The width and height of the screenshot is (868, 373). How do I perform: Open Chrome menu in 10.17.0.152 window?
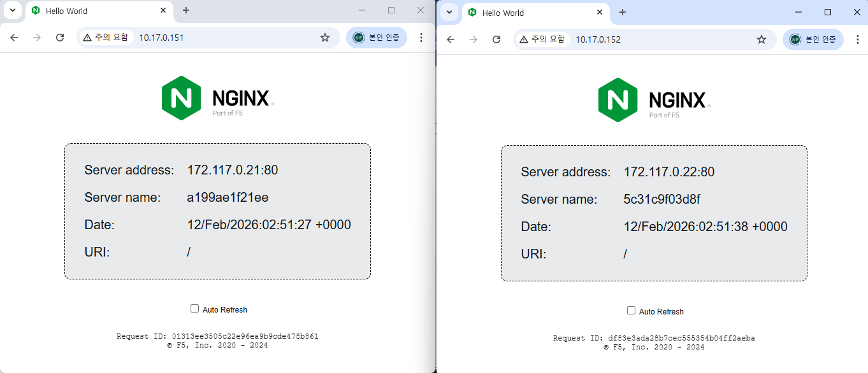(x=858, y=39)
